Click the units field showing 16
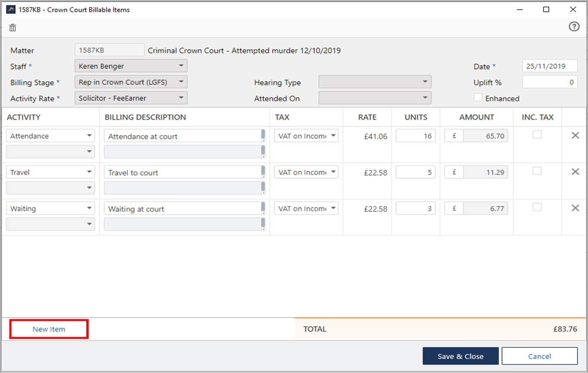 [x=415, y=136]
